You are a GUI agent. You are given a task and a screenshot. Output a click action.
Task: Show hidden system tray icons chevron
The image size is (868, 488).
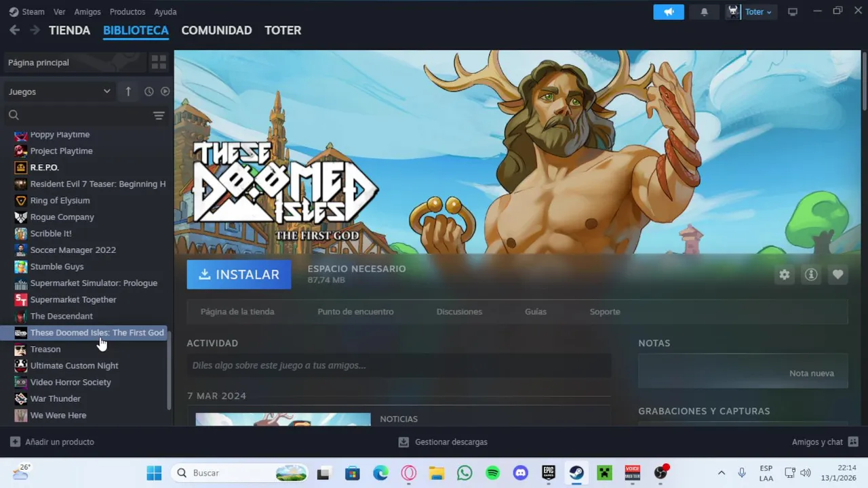point(722,472)
